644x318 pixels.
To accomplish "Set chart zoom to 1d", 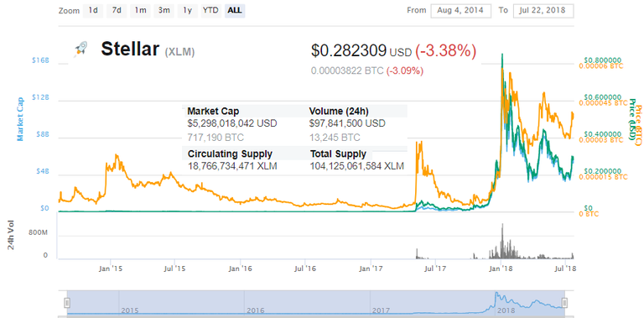I will pos(93,11).
